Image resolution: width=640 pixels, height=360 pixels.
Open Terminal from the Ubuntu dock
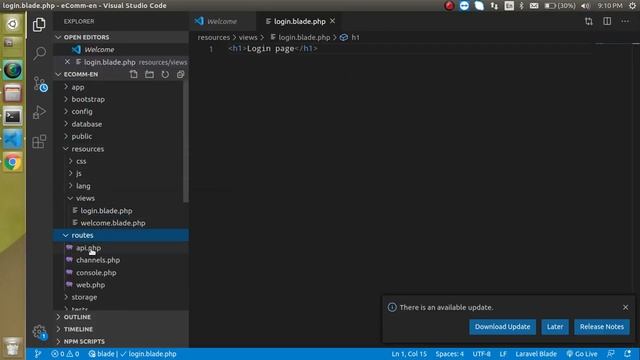(x=13, y=117)
